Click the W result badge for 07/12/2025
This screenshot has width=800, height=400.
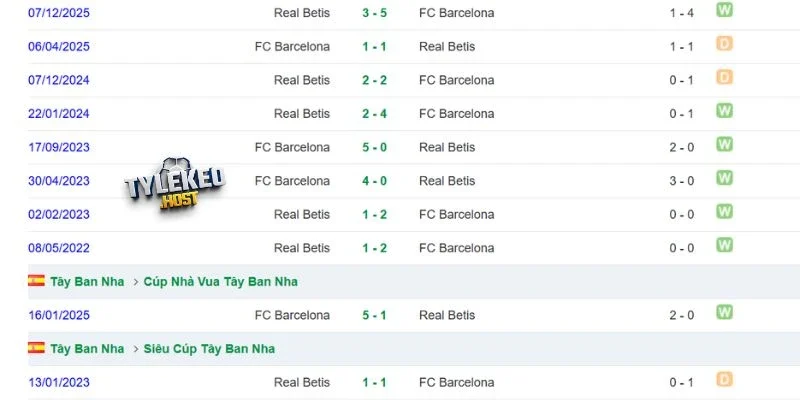(x=724, y=10)
